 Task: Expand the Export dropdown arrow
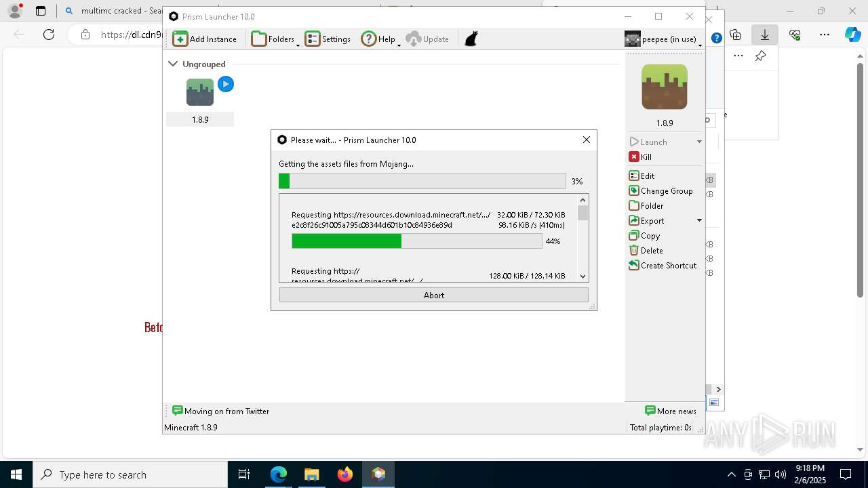(699, 220)
